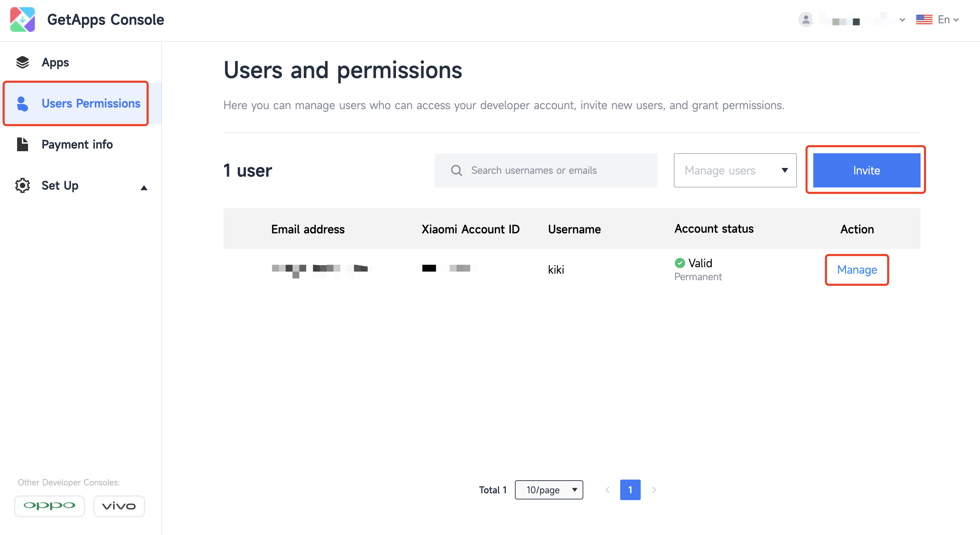Open the Manage users dropdown
This screenshot has height=535, width=980.
735,170
